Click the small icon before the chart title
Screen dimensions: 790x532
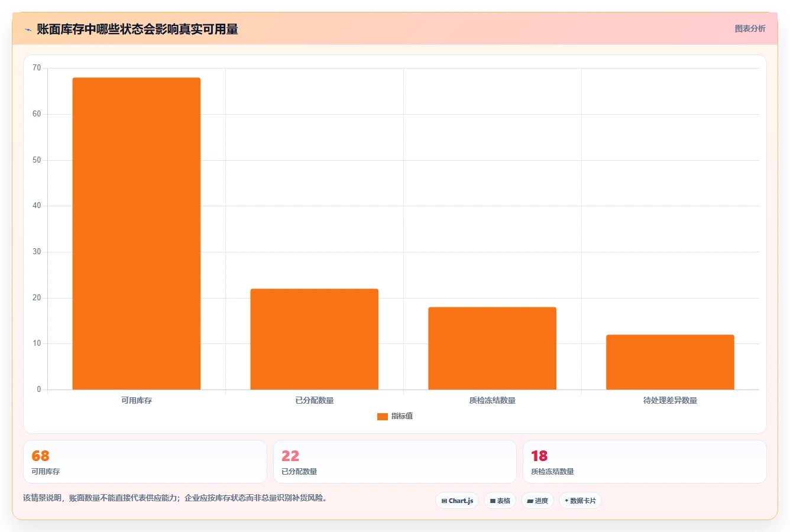click(x=28, y=30)
